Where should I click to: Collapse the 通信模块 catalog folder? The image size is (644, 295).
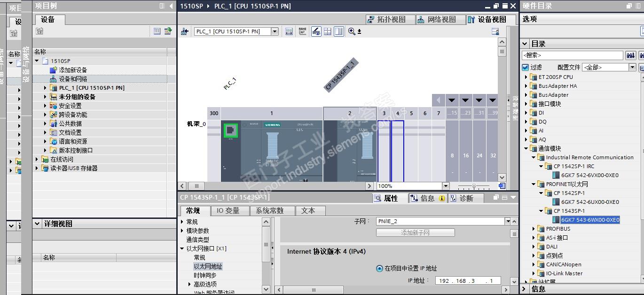[x=526, y=148]
